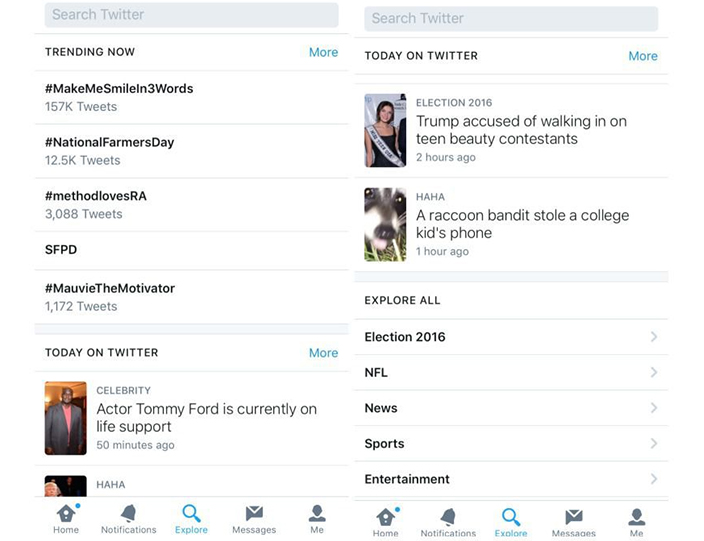This screenshot has height=541, width=704.
Task: Open the Entertainment category row
Action: point(510,479)
